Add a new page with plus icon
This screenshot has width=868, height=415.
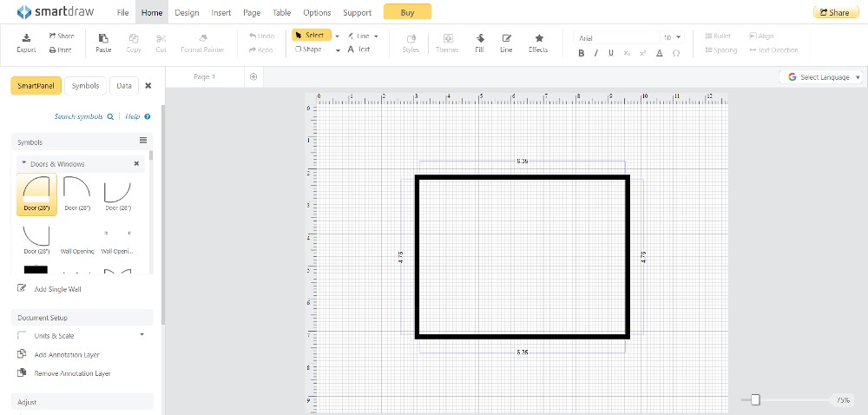click(x=253, y=77)
